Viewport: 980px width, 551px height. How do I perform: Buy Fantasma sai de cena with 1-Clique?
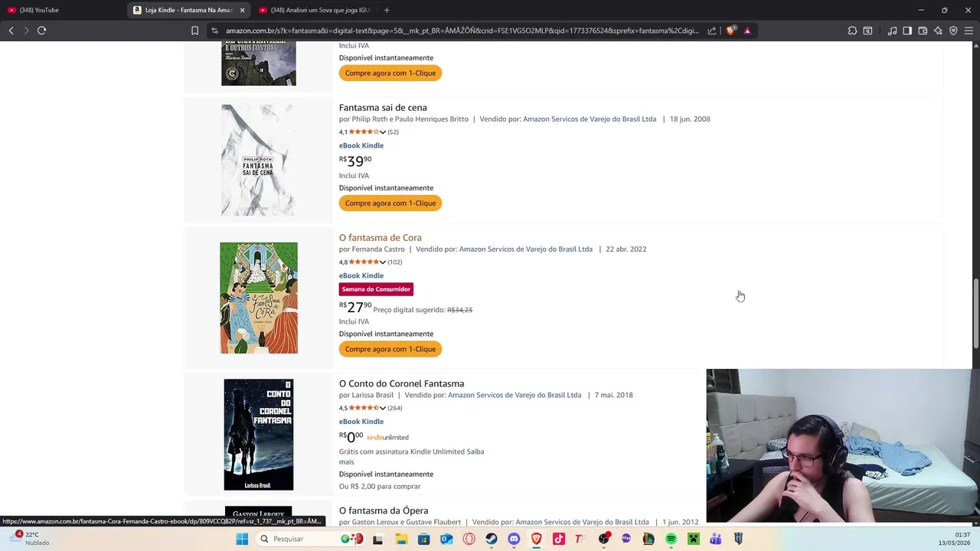coord(390,203)
